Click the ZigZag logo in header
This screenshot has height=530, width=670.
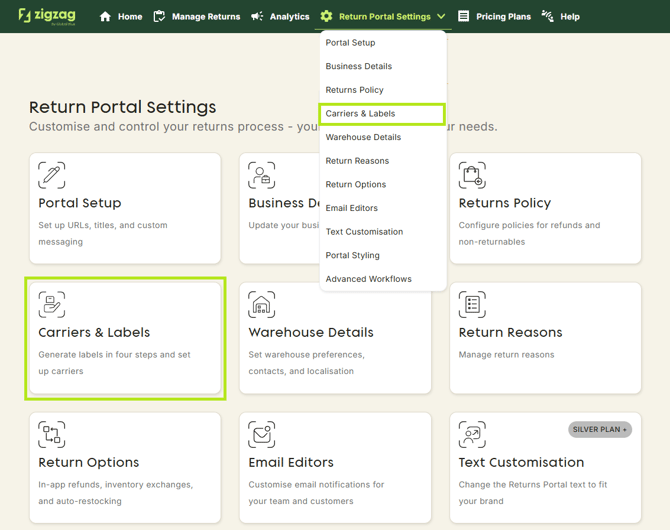click(45, 16)
